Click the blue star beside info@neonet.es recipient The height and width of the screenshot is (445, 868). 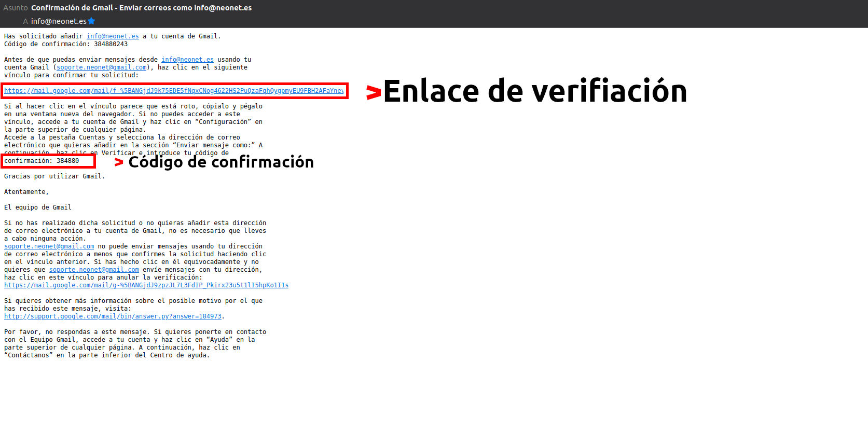(x=91, y=21)
